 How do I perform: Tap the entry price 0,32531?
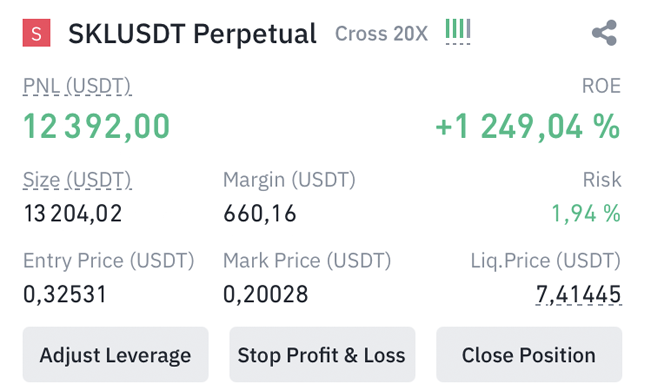click(65, 295)
